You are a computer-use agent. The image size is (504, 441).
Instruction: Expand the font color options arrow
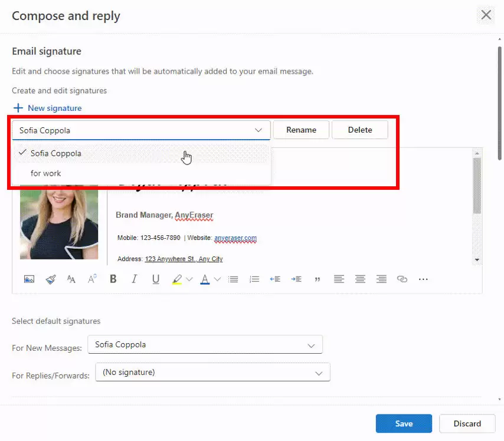point(218,279)
